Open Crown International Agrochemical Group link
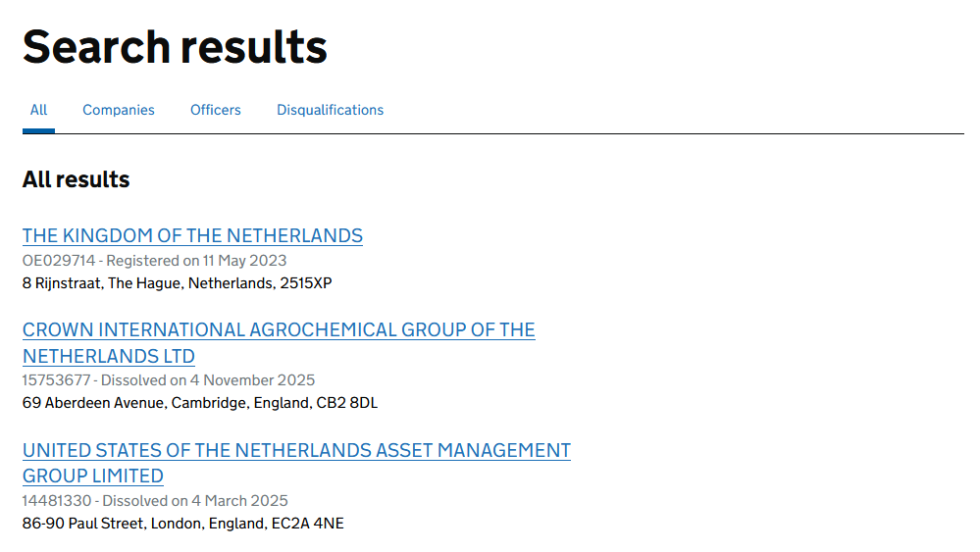Image resolution: width=980 pixels, height=552 pixels. pos(279,330)
